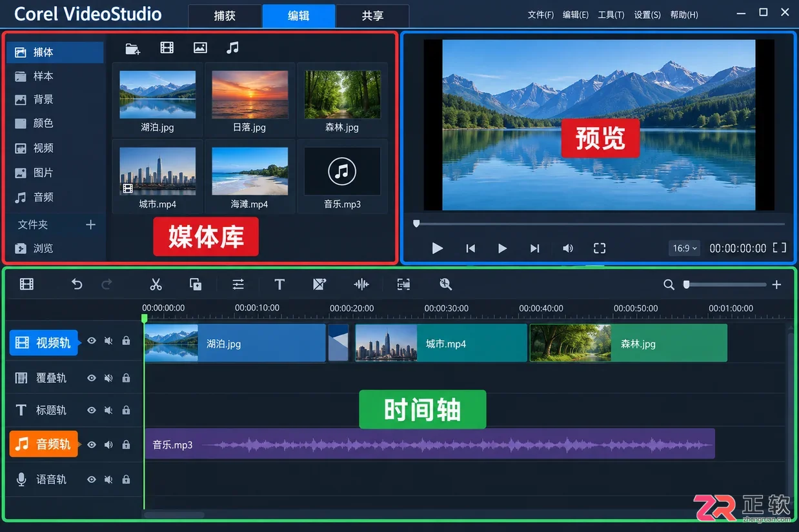This screenshot has height=532, width=799.
Task: Lock the 覆叠轨 track
Action: (x=126, y=378)
